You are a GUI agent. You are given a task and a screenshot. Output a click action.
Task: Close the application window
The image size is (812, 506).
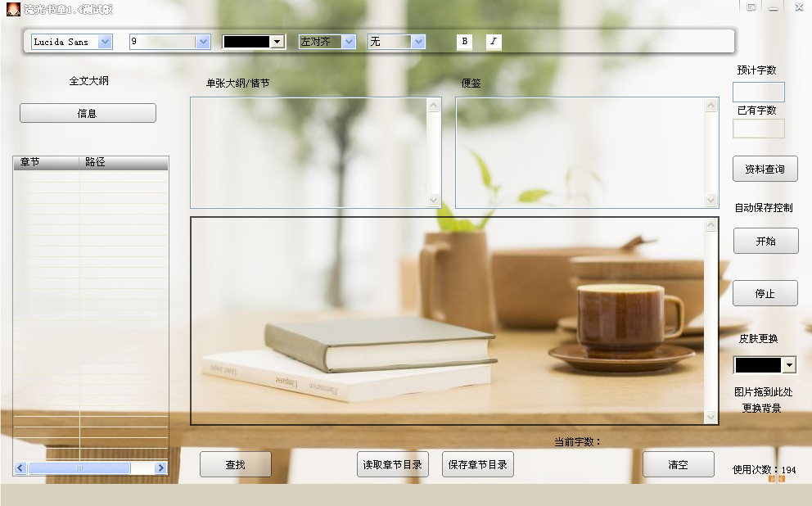coord(799,7)
